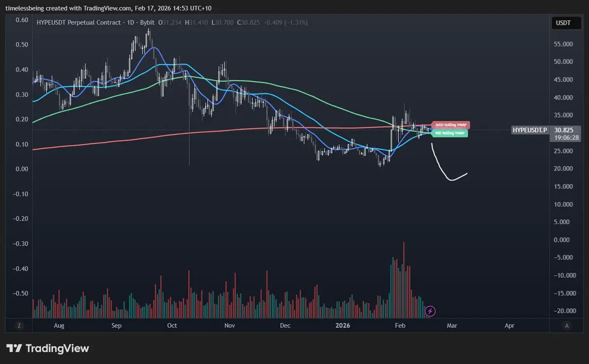Click the Aug label on the time axis
Viewport: 589px width, 364px height.
[59, 325]
